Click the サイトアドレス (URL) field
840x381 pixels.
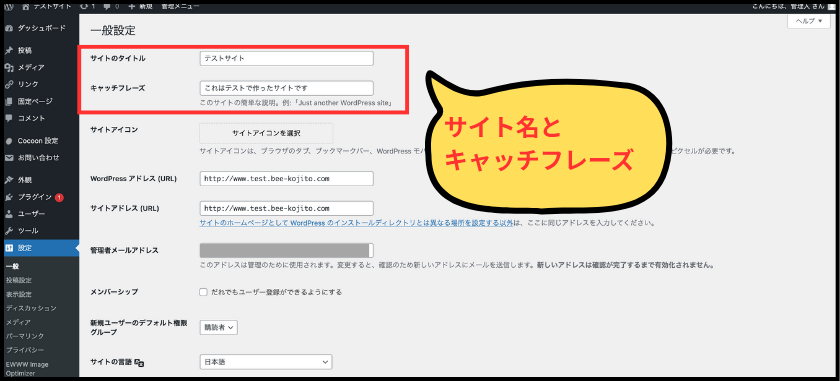point(287,208)
